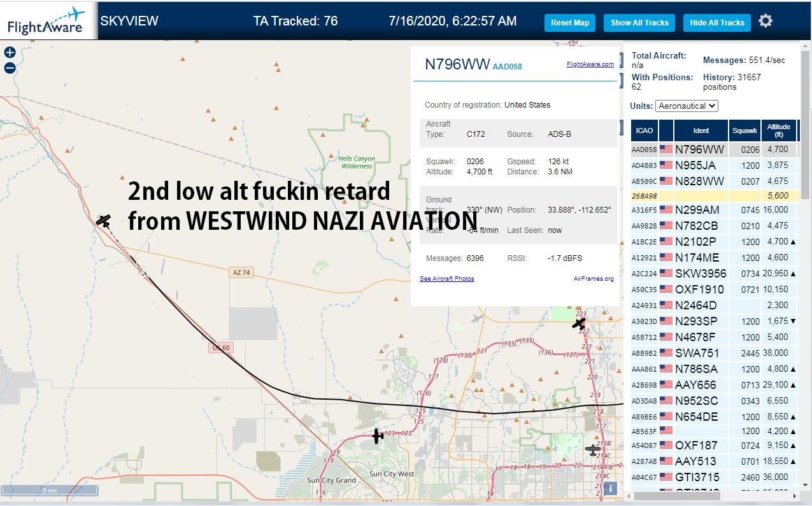Reset the map view

pyautogui.click(x=570, y=23)
